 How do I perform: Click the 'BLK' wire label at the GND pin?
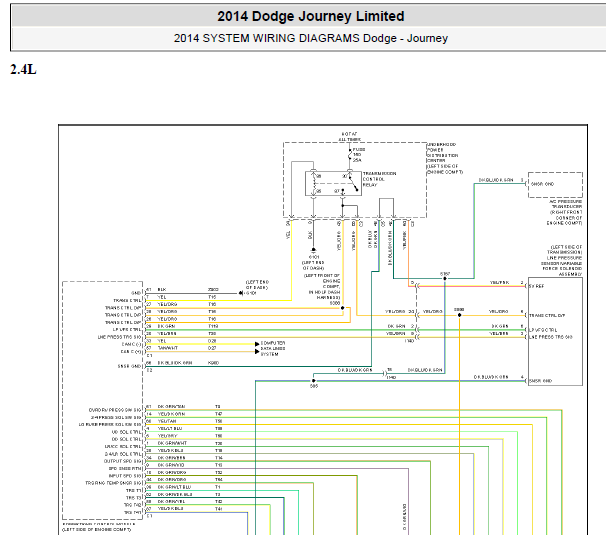point(162,290)
